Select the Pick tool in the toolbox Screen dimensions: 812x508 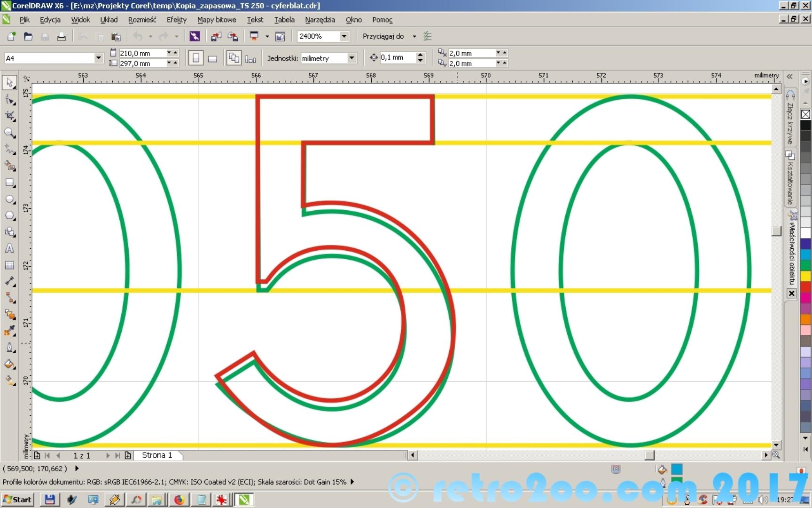point(9,83)
